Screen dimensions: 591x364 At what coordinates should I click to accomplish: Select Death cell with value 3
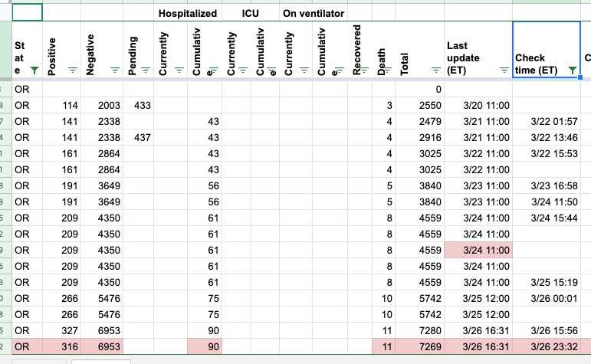(384, 106)
